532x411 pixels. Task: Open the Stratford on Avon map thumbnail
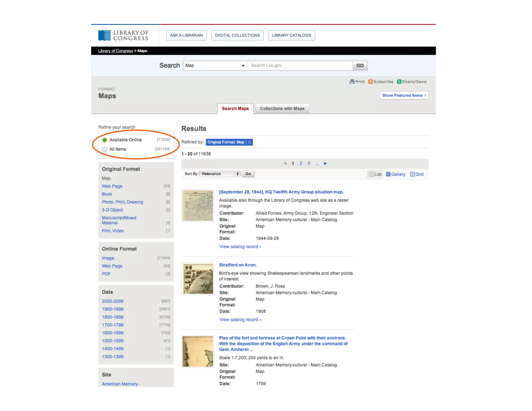198,279
